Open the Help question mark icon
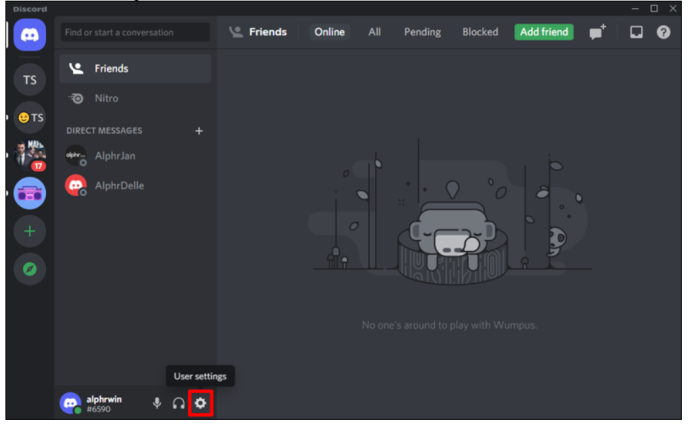The image size is (690, 424). pyautogui.click(x=663, y=32)
